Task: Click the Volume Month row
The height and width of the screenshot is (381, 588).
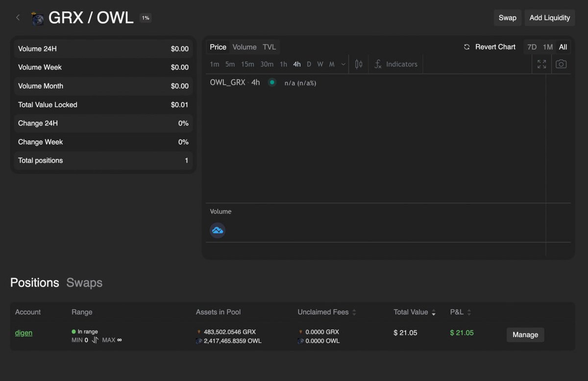Action: click(103, 86)
